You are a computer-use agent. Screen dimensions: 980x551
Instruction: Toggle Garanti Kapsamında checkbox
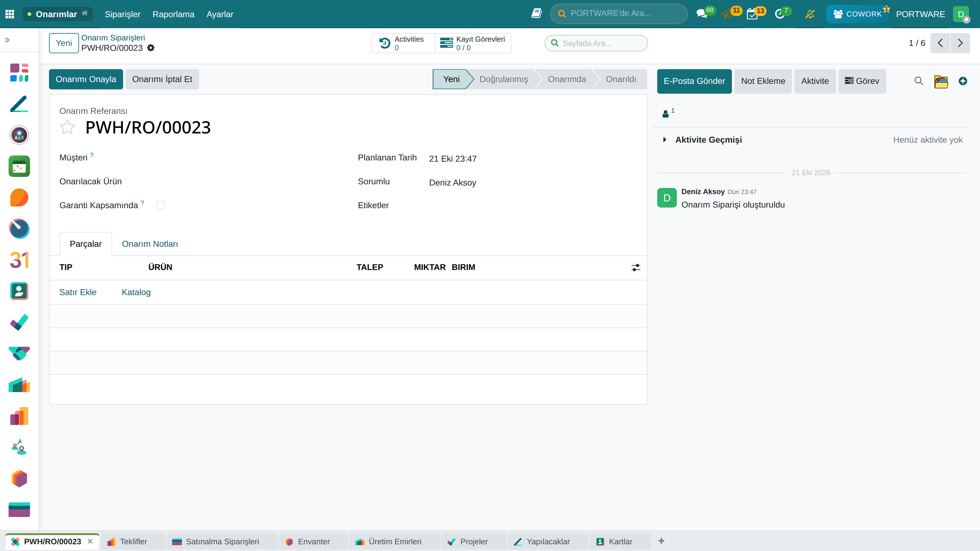[160, 205]
